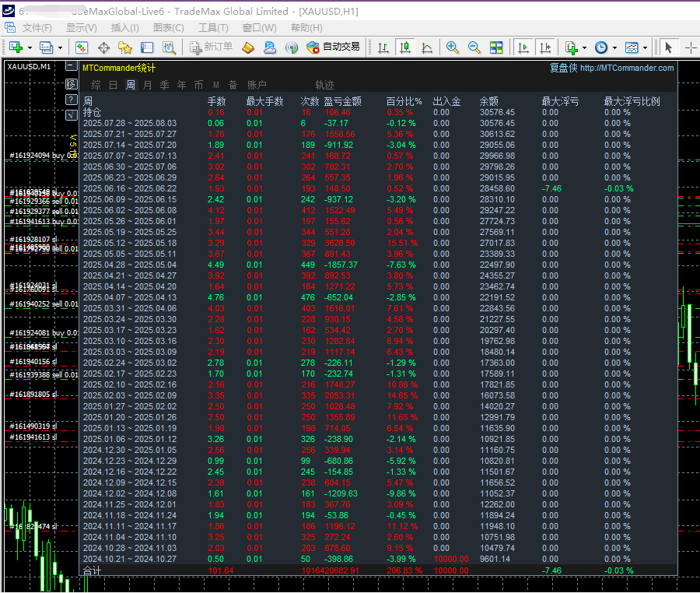Open the 图表(C) menu

coord(168,28)
